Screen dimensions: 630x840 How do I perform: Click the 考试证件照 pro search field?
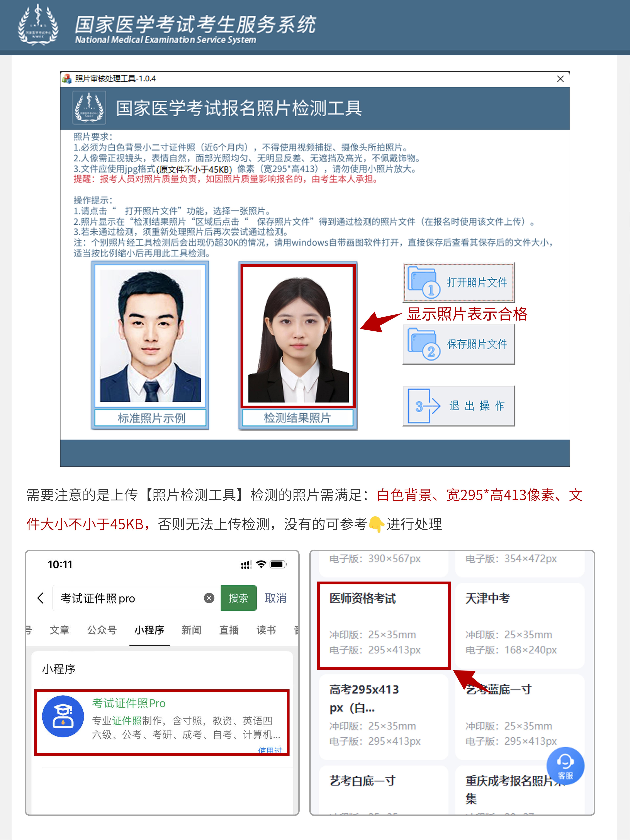(x=136, y=598)
